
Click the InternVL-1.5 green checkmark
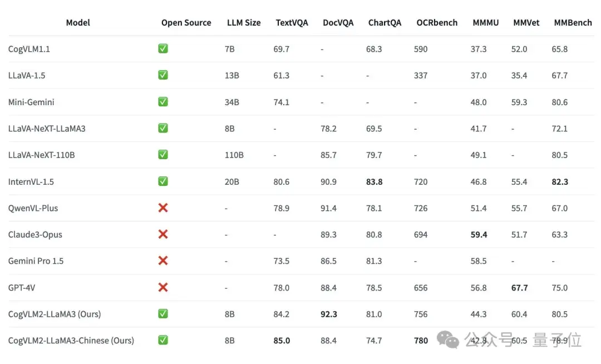coord(163,181)
